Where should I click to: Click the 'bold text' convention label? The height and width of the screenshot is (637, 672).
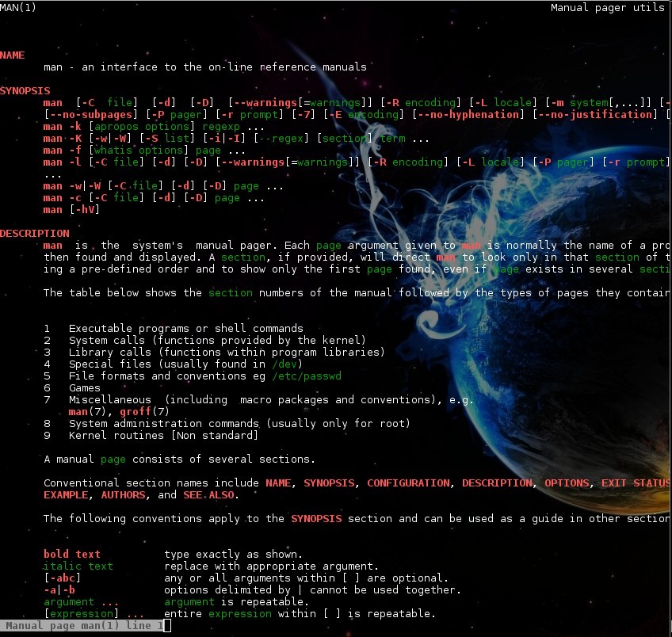72,555
